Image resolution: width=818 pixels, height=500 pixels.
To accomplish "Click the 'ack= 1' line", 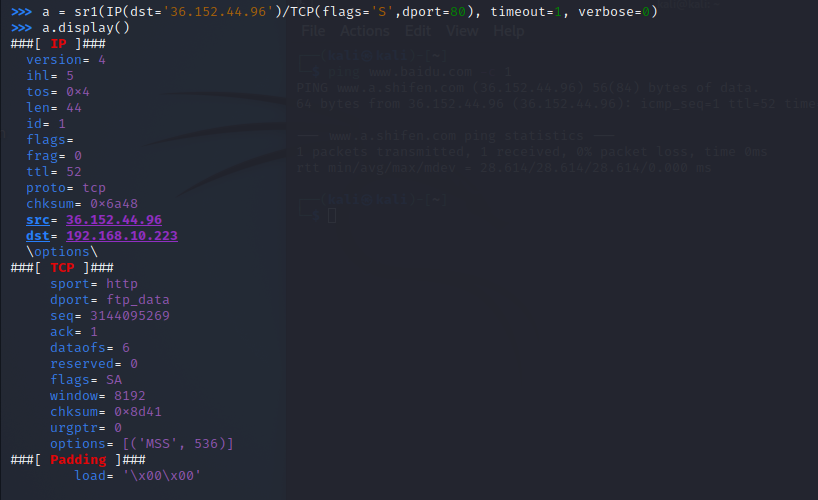I will pos(74,332).
